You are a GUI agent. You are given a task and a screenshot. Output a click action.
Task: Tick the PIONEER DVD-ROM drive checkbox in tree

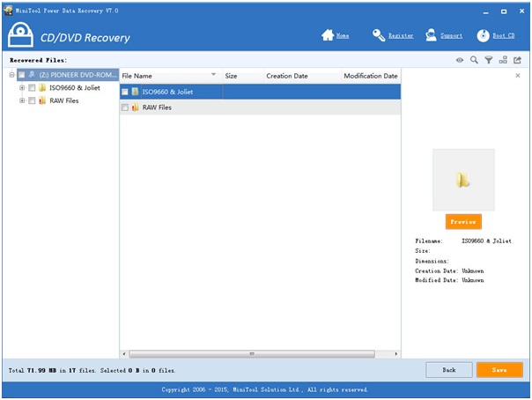pos(22,75)
